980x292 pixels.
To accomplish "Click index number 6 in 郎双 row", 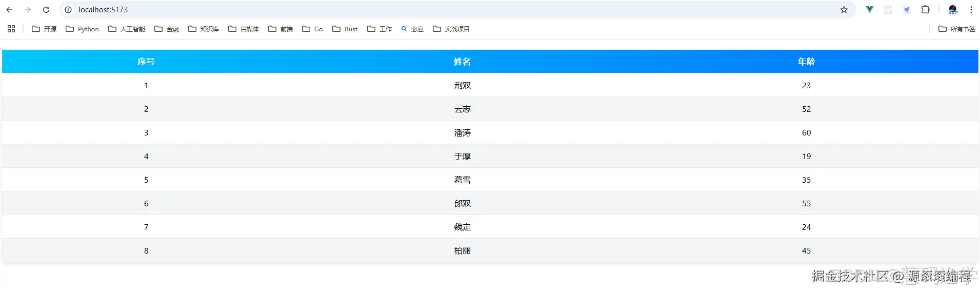I will [146, 203].
